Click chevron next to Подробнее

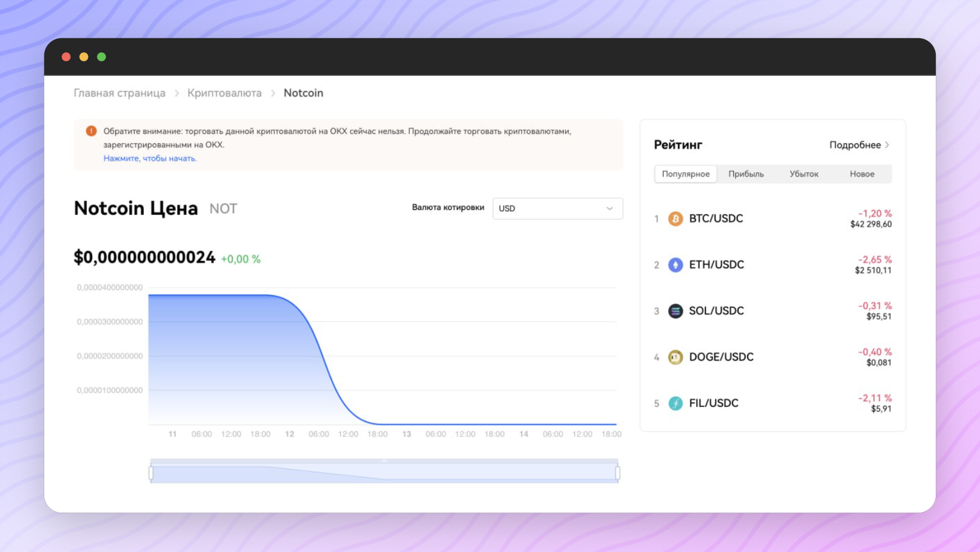click(887, 145)
